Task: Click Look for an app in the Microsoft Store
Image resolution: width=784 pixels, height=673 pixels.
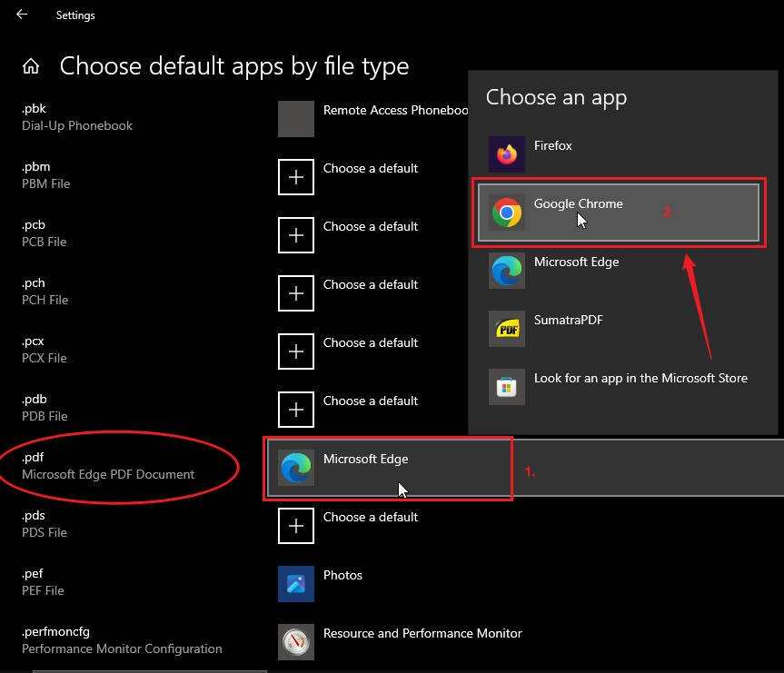Action: pyautogui.click(x=640, y=378)
